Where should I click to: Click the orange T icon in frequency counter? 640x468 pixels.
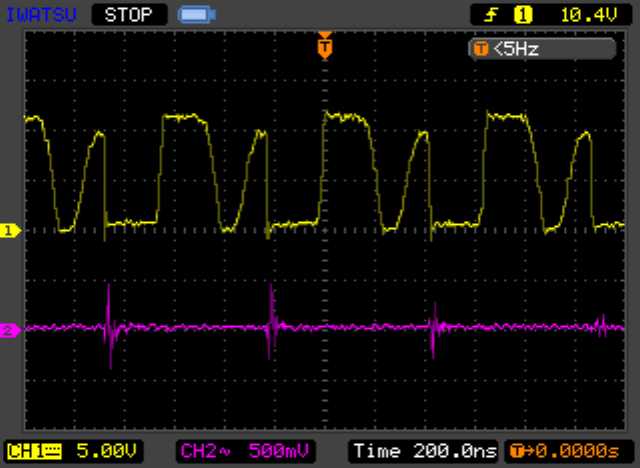(481, 49)
